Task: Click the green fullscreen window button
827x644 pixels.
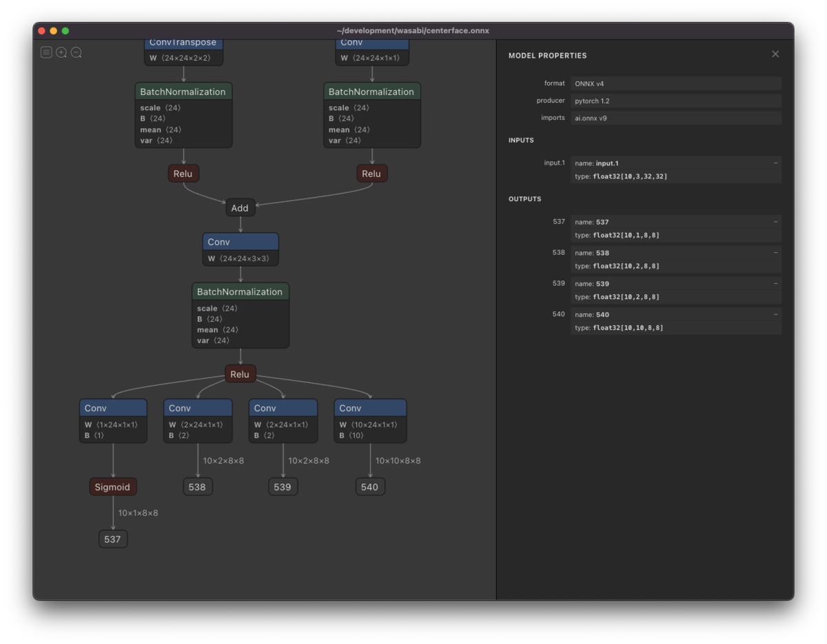Action: (x=65, y=31)
